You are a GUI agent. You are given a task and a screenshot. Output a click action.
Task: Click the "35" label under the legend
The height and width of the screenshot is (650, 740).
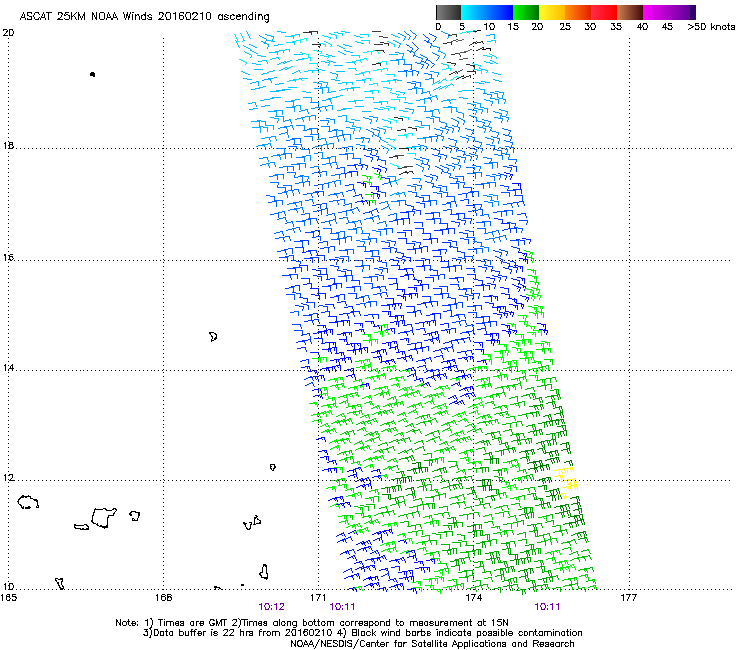[x=616, y=27]
